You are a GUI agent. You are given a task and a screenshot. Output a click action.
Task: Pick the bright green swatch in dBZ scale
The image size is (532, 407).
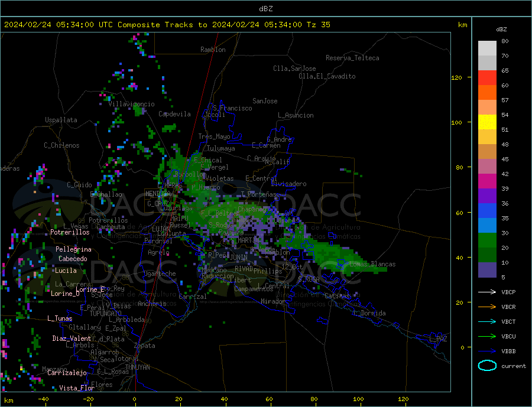click(487, 240)
